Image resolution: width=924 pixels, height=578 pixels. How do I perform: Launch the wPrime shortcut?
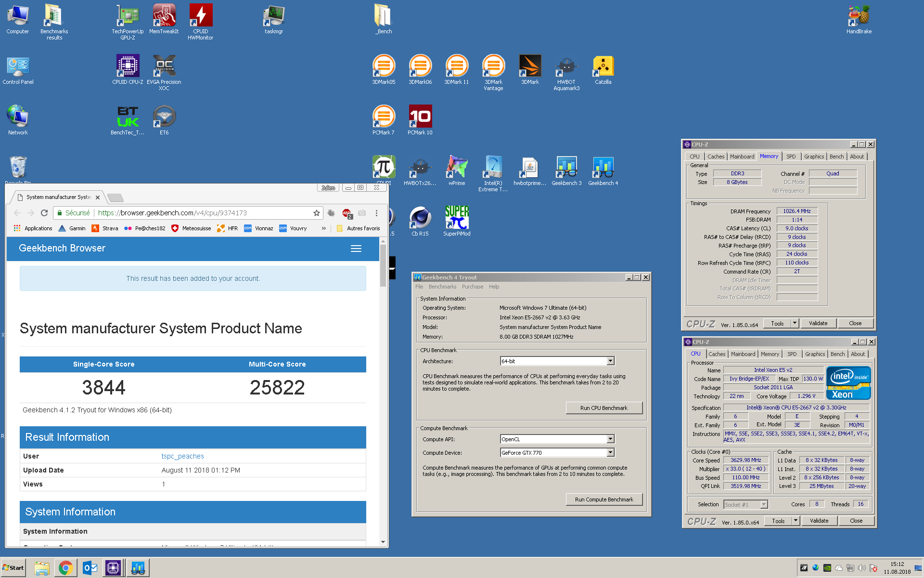pos(457,171)
